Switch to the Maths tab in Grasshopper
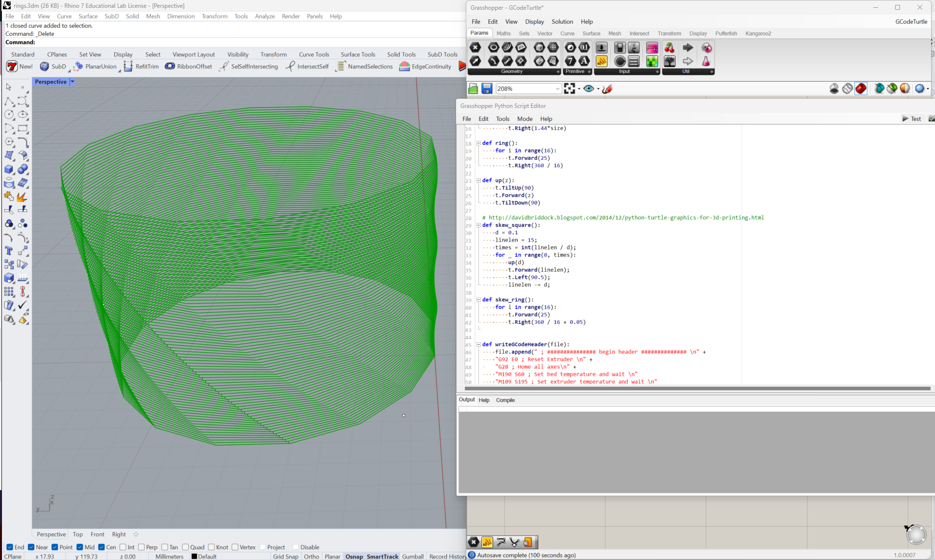935x560 pixels. pos(504,33)
